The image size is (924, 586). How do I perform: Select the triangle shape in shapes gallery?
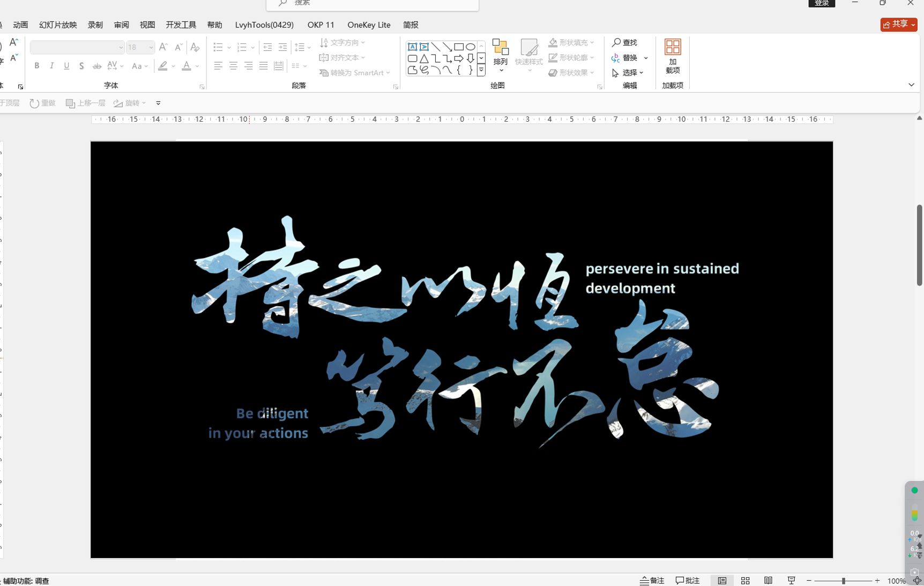pyautogui.click(x=424, y=58)
